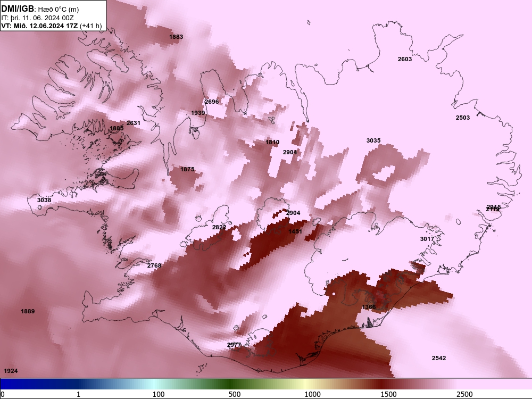Select the 1883 height value on the map
Viewport: 532px width, 399px height.
coord(176,37)
